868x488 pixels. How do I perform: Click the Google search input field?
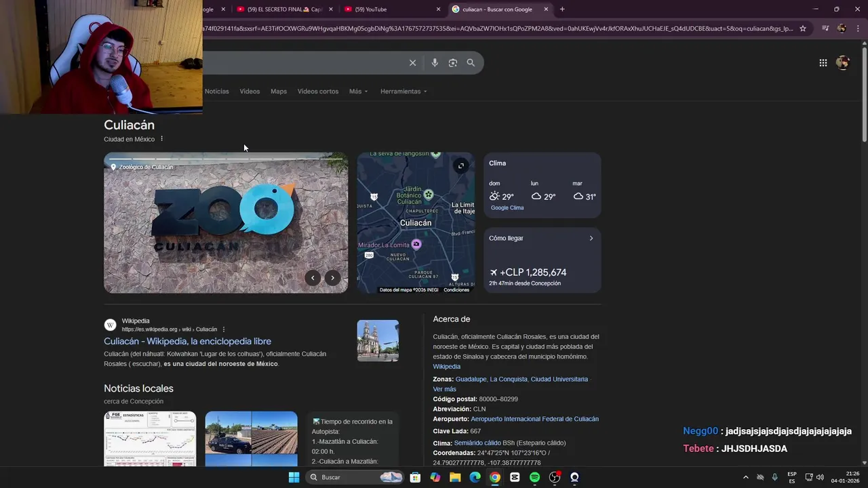click(305, 62)
